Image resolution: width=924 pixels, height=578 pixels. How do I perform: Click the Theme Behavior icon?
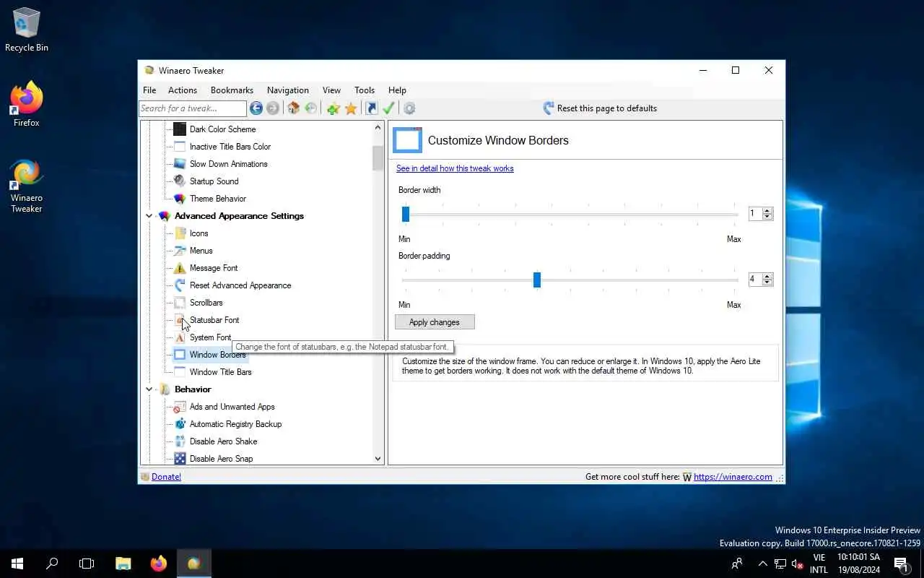click(x=180, y=199)
